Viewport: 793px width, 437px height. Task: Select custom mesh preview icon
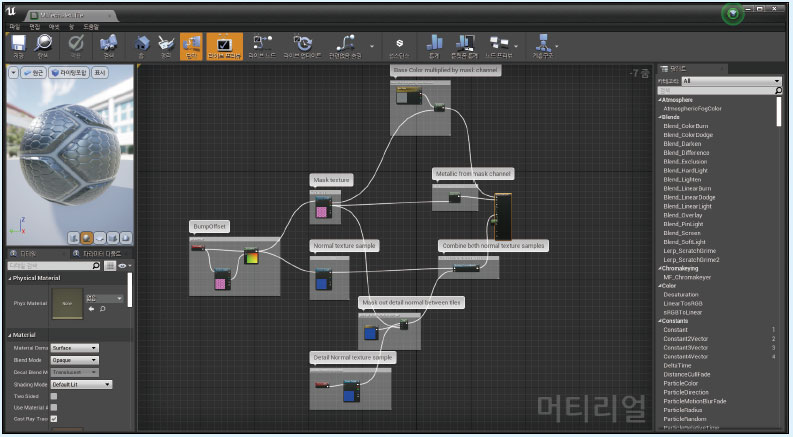click(x=125, y=237)
